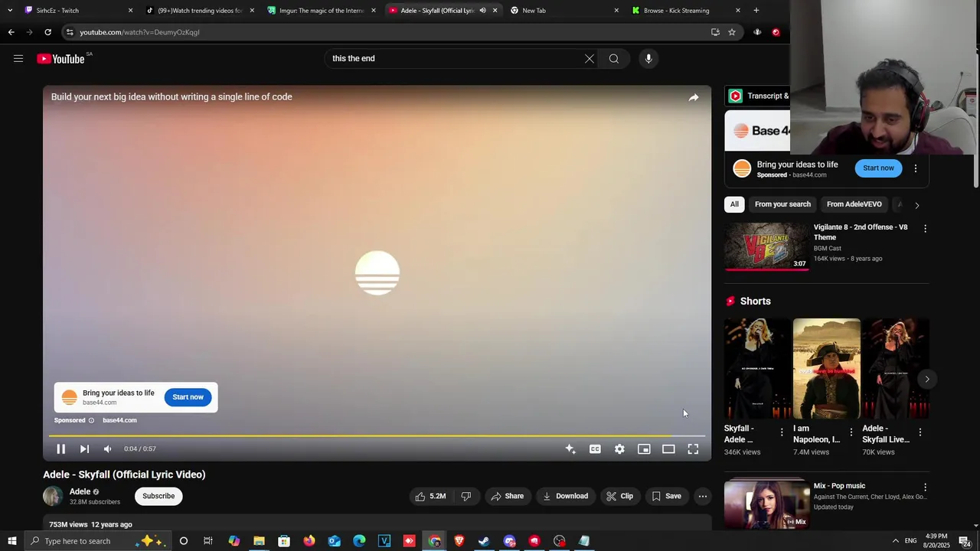Switch to theater mode

click(x=668, y=449)
